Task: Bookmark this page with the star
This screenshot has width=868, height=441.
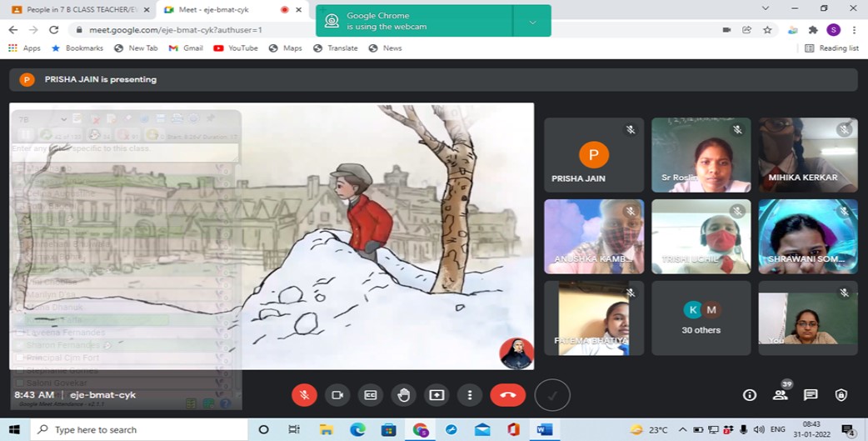Action: 767,30
